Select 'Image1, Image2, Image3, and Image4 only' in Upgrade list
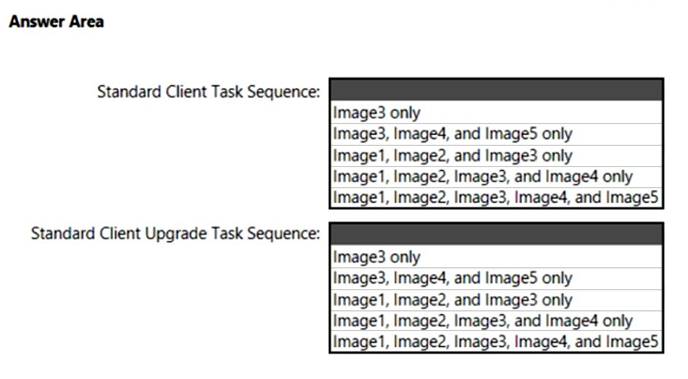Viewport: 688px width, 379px height. coord(496,321)
